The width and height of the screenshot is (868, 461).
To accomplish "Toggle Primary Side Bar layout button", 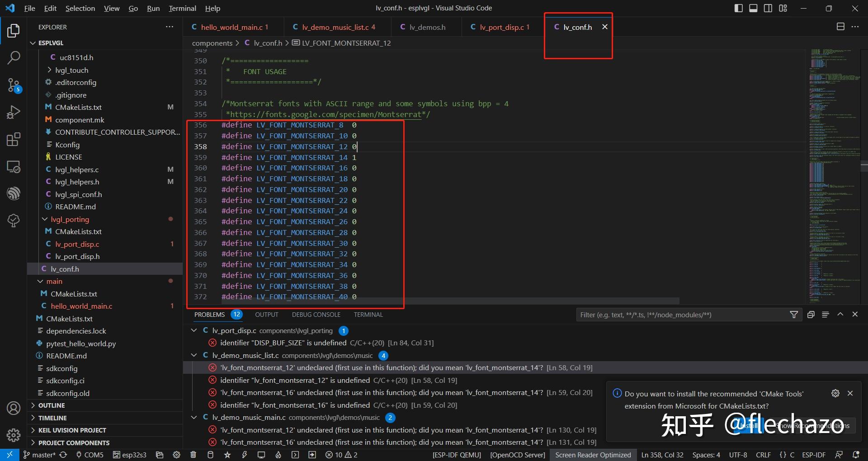I will (739, 8).
